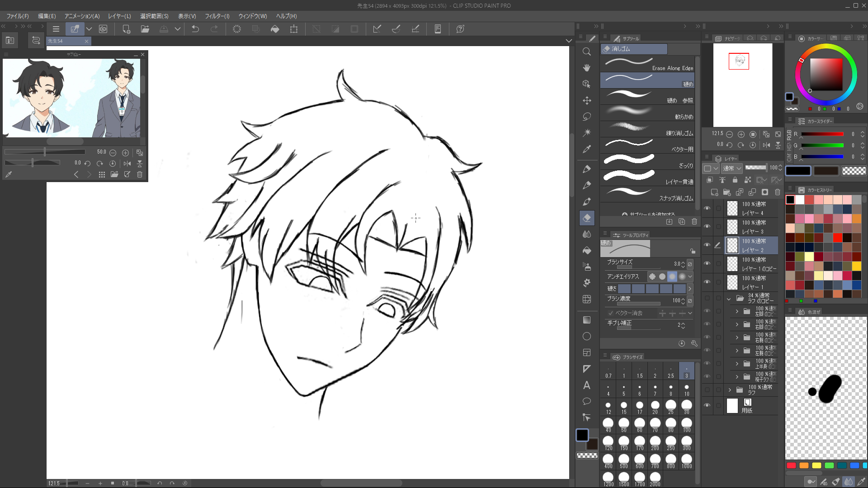
Task: Select the Magnifier zoom tool
Action: pyautogui.click(x=587, y=52)
